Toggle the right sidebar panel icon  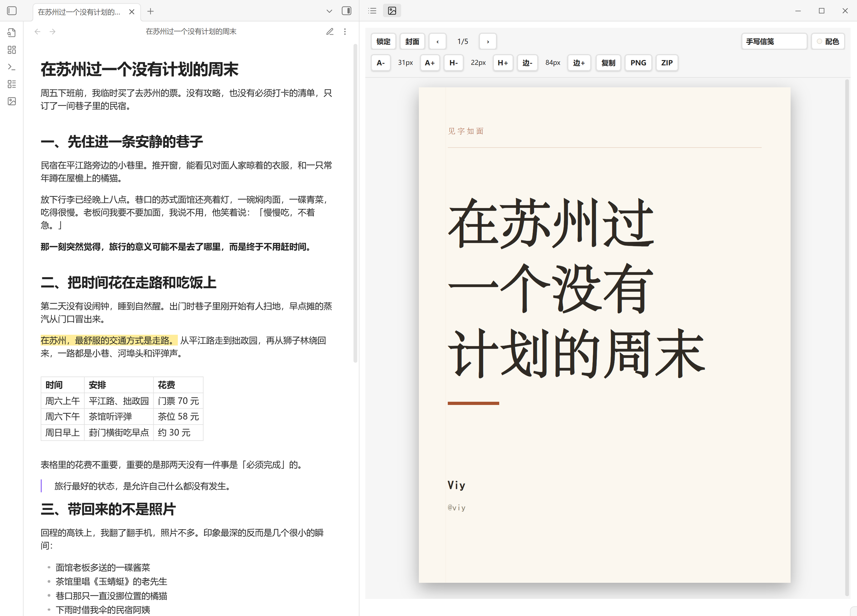point(346,11)
